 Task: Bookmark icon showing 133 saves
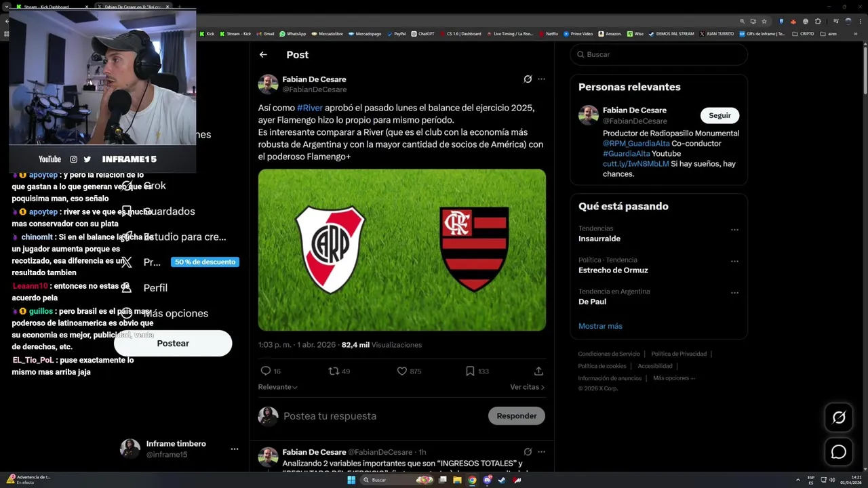[470, 371]
